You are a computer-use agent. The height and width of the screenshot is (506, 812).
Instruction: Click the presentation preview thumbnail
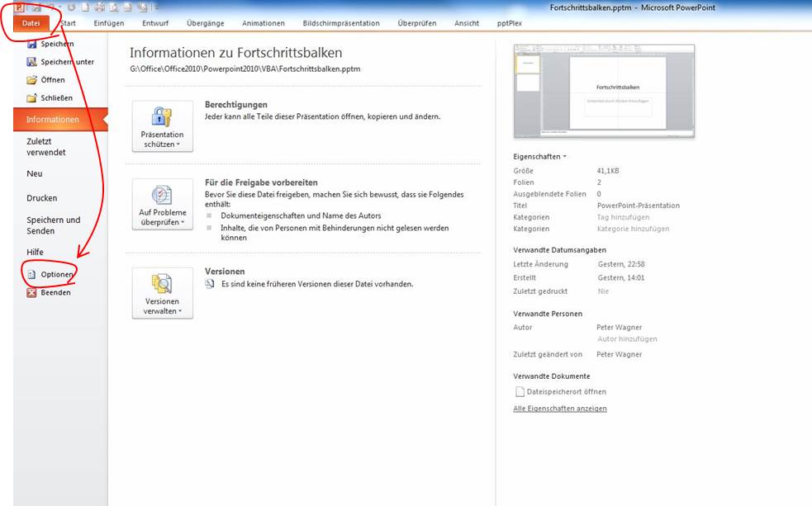coord(604,91)
